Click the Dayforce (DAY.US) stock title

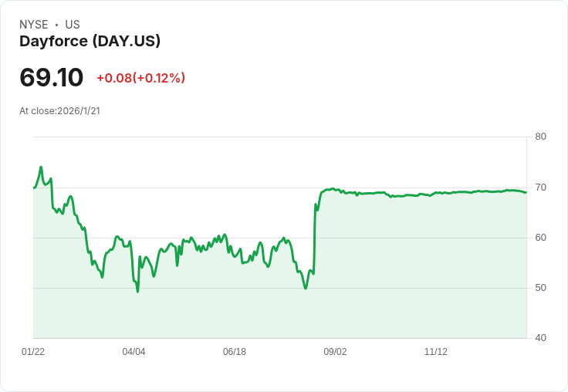(90, 41)
